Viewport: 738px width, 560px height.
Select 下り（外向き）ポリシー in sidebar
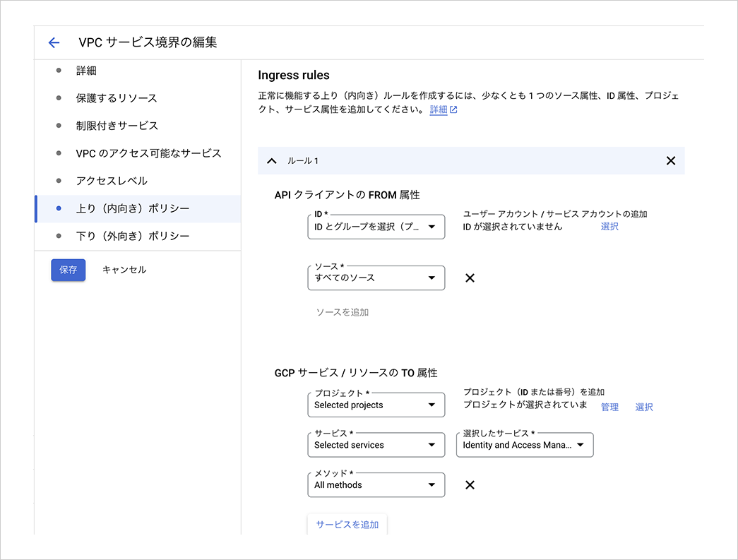138,236
